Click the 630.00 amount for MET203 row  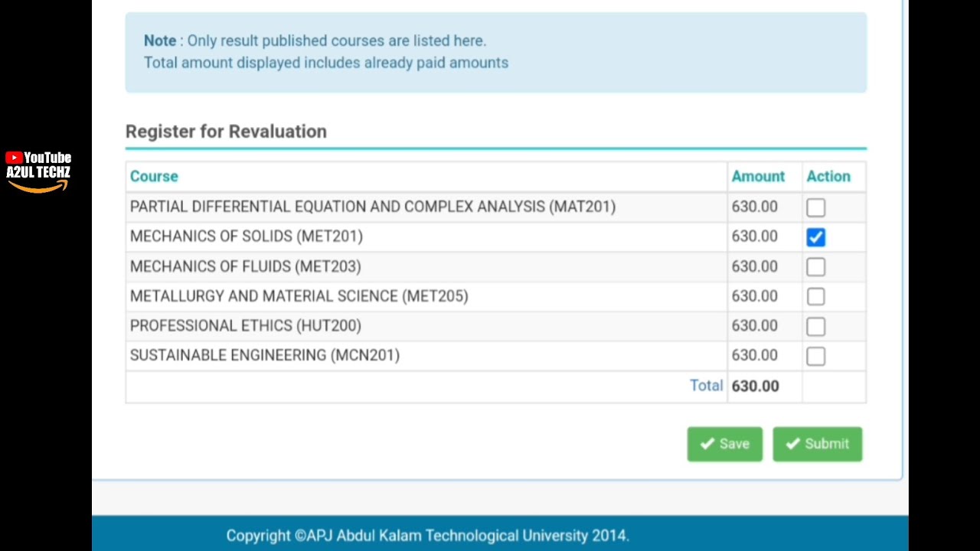click(754, 266)
